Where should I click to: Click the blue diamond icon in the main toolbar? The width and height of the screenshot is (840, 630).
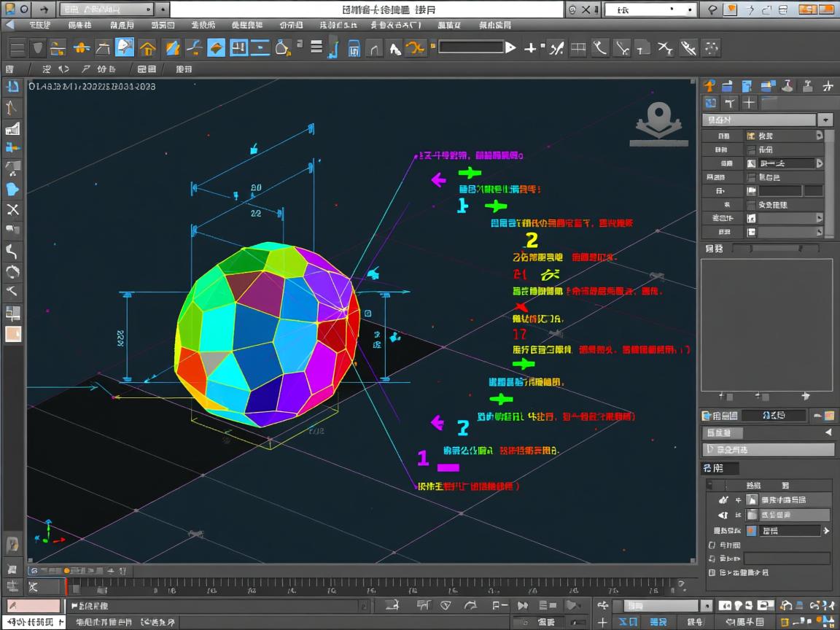click(x=216, y=48)
